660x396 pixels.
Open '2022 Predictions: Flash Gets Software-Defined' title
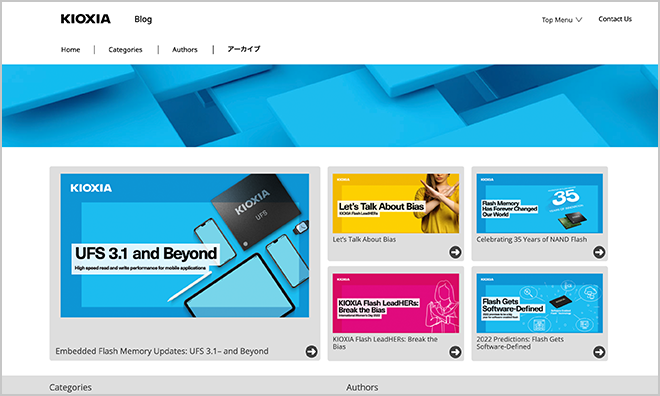point(520,343)
